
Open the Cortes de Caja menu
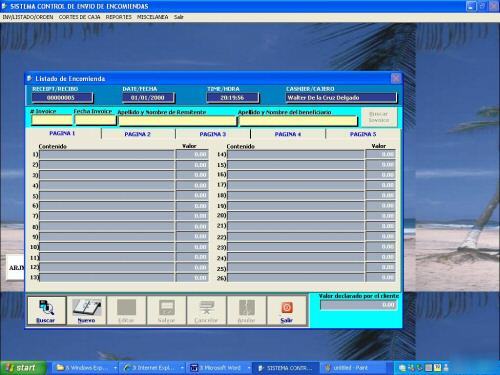click(79, 17)
